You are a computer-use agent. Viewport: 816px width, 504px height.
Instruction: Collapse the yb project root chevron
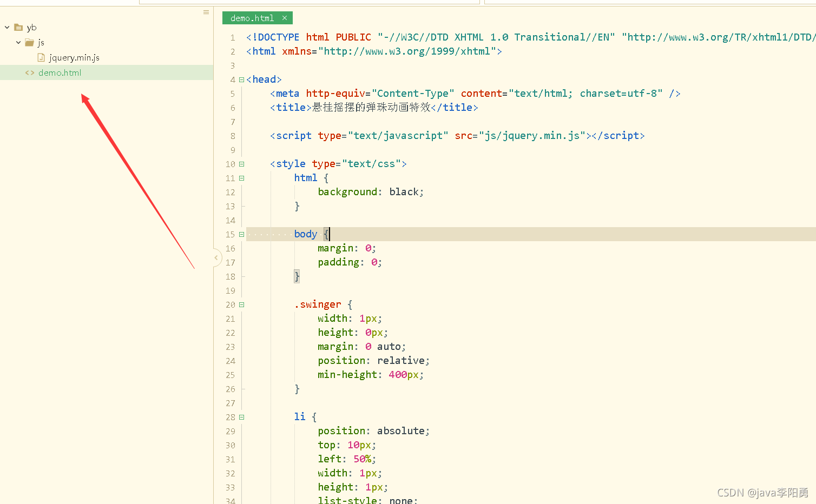pos(7,27)
